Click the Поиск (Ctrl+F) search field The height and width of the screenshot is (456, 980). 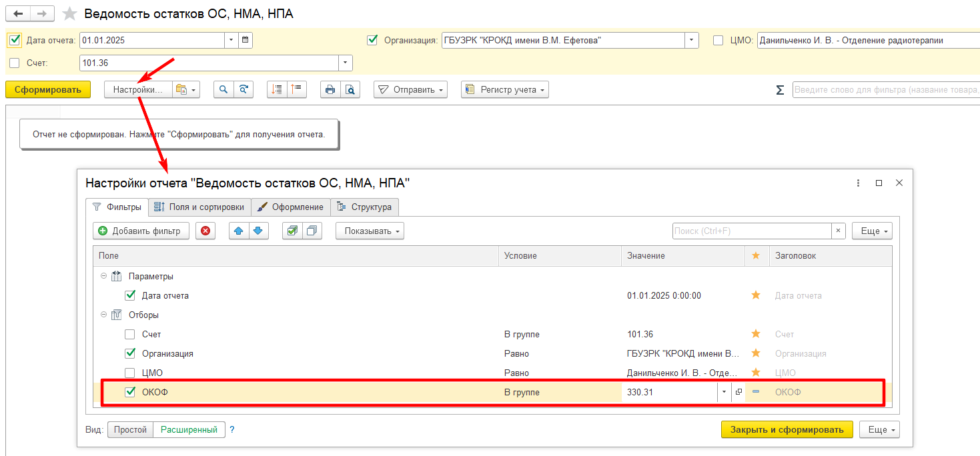pyautogui.click(x=751, y=231)
